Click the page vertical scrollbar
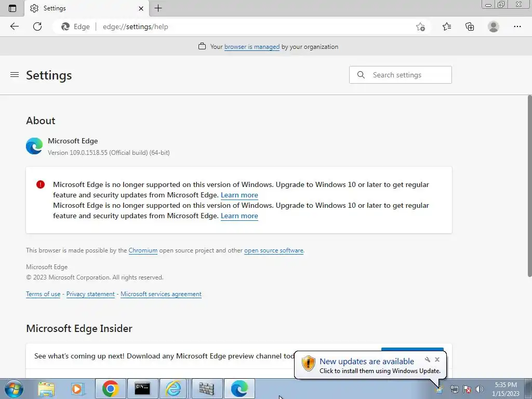This screenshot has width=532, height=399. coord(529,186)
